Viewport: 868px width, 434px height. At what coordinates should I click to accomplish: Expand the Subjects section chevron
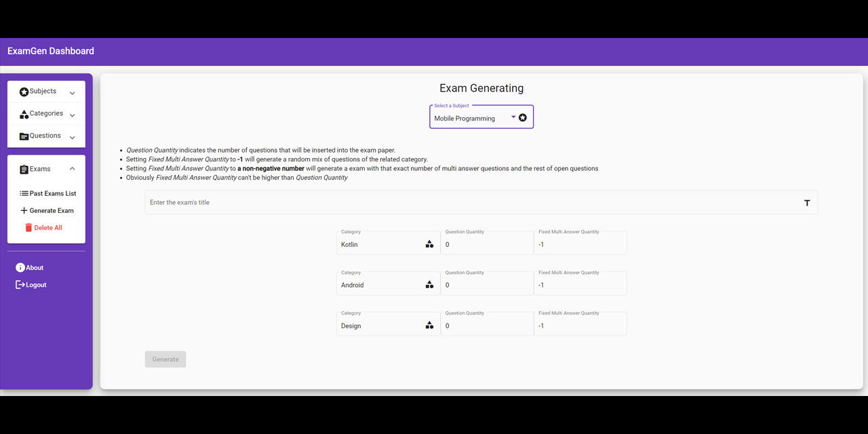72,91
